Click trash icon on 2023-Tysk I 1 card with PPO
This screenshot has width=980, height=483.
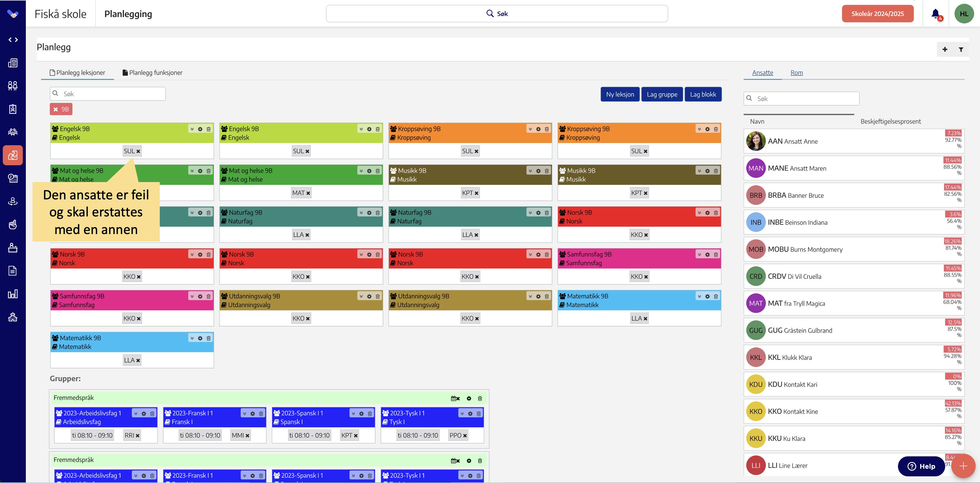coord(479,414)
